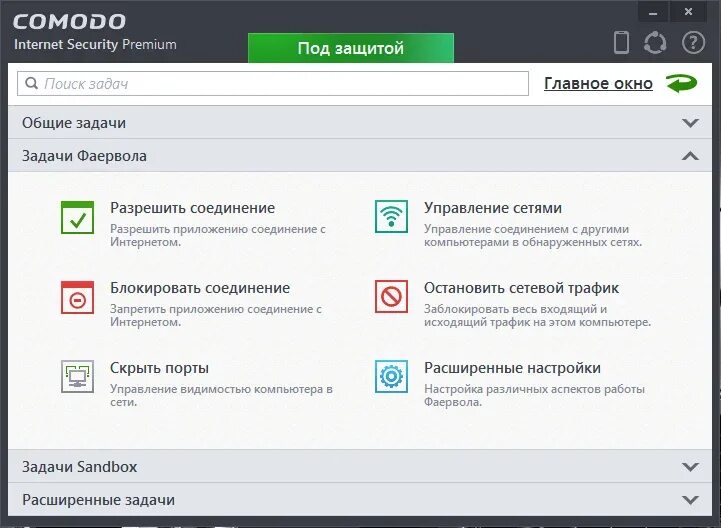The height and width of the screenshot is (528, 721).
Task: Open the Общие задачи section header
Action: coord(360,122)
